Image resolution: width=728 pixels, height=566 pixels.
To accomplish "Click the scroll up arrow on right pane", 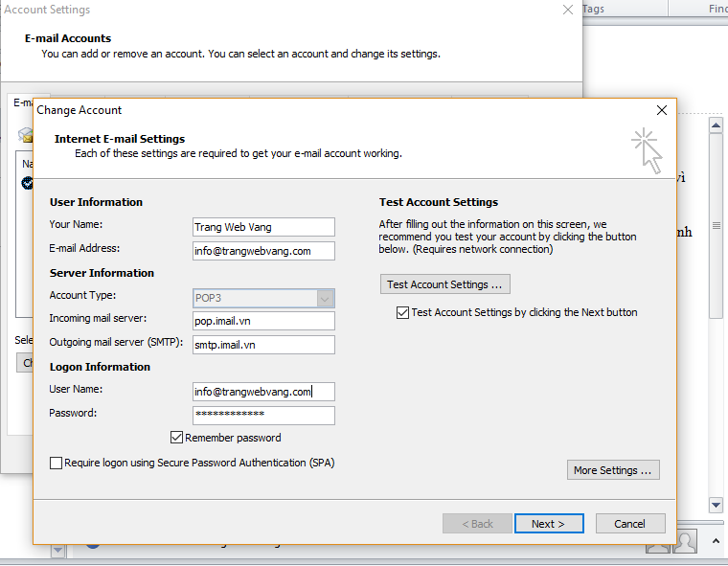I will [716, 125].
